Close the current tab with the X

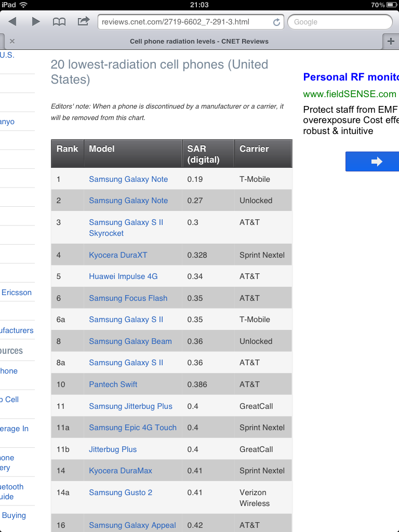12,42
